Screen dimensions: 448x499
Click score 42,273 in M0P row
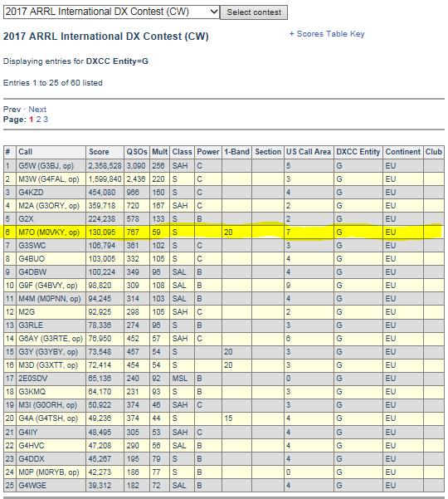click(100, 472)
